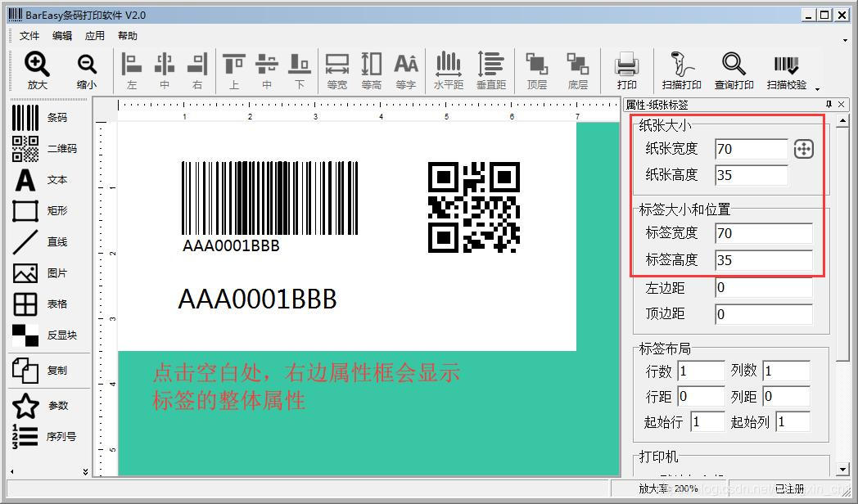Expand the top toolbar overflow arrow
858x504 pixels.
(818, 88)
